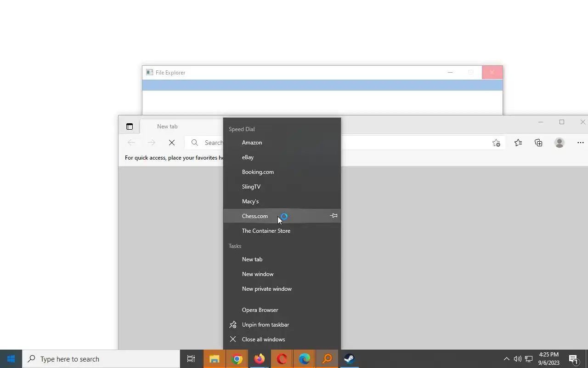
Task: Click the Opera taskbar icon
Action: coord(282,359)
